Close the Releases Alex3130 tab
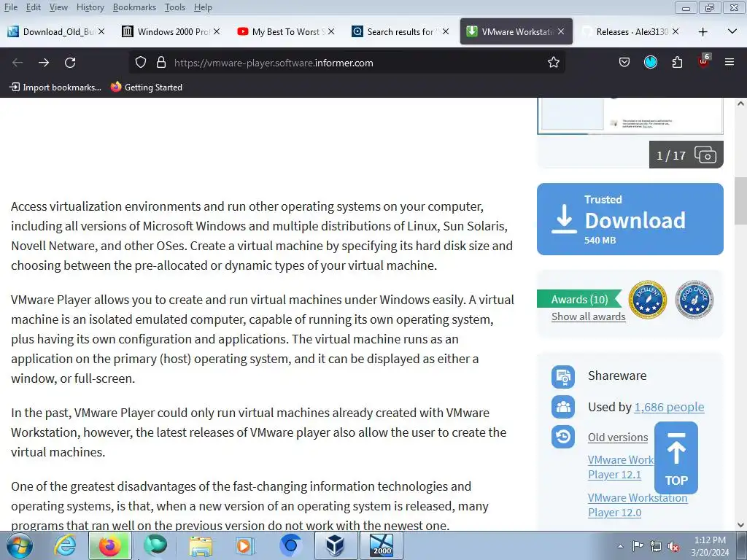 pos(675,31)
